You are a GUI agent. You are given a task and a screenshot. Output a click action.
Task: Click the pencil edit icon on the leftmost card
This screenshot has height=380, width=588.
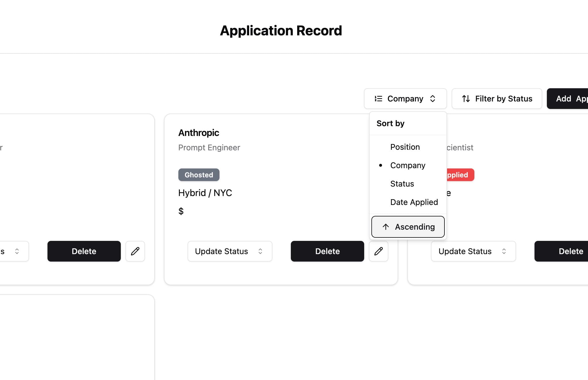pyautogui.click(x=135, y=251)
